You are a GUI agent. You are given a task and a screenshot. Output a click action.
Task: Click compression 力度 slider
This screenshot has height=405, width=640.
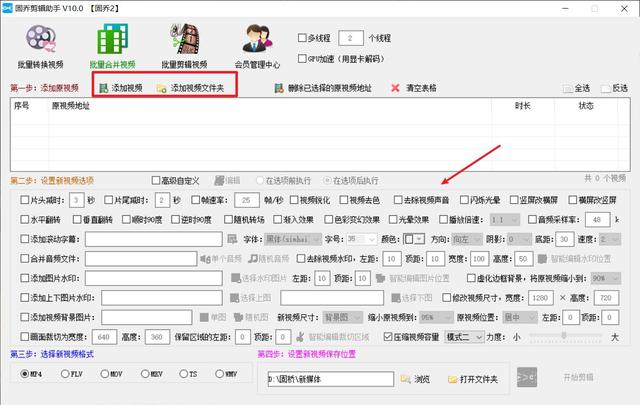pyautogui.click(x=564, y=336)
